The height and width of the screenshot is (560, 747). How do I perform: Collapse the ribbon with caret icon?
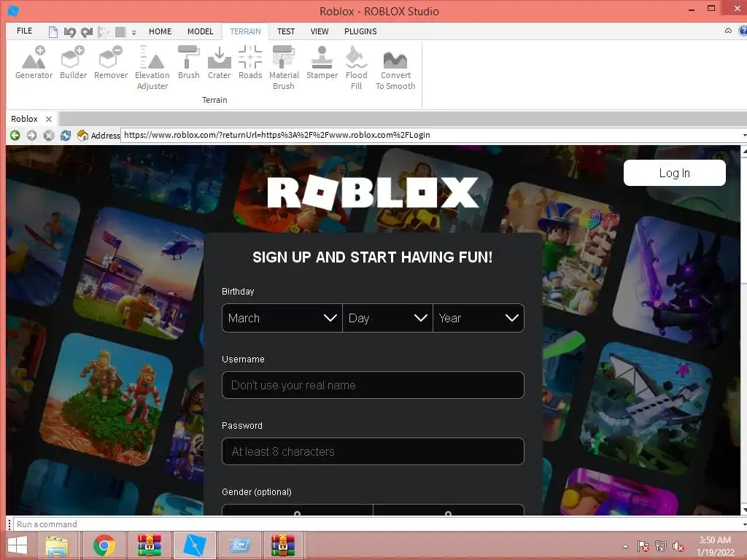point(728,31)
